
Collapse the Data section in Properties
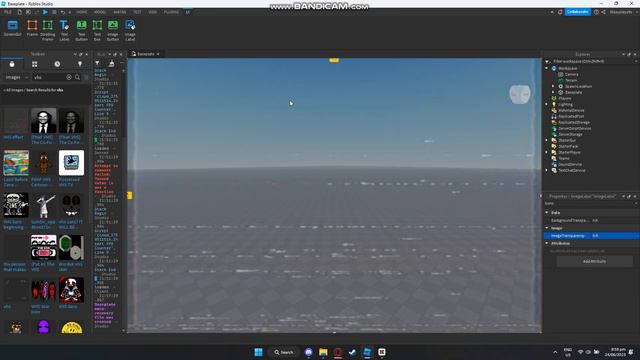pos(547,213)
